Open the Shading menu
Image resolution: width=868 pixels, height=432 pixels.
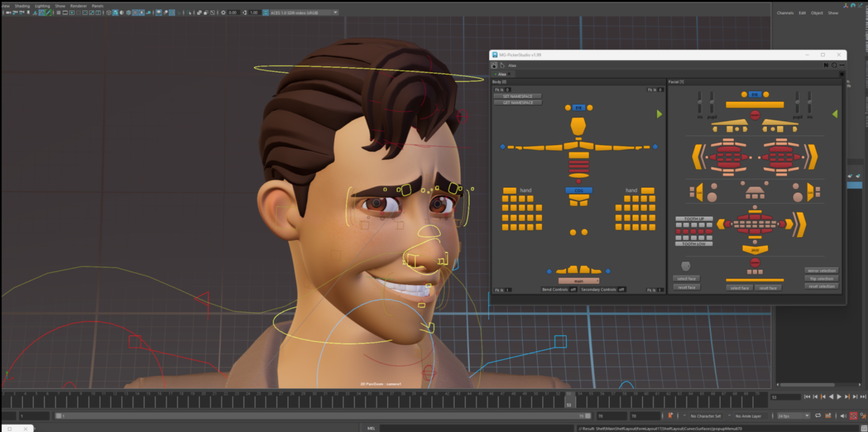coord(22,6)
